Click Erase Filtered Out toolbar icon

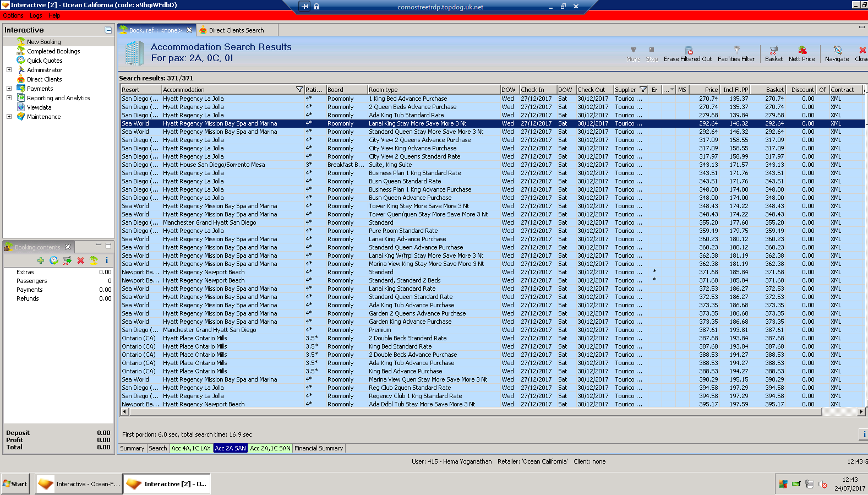pos(688,50)
